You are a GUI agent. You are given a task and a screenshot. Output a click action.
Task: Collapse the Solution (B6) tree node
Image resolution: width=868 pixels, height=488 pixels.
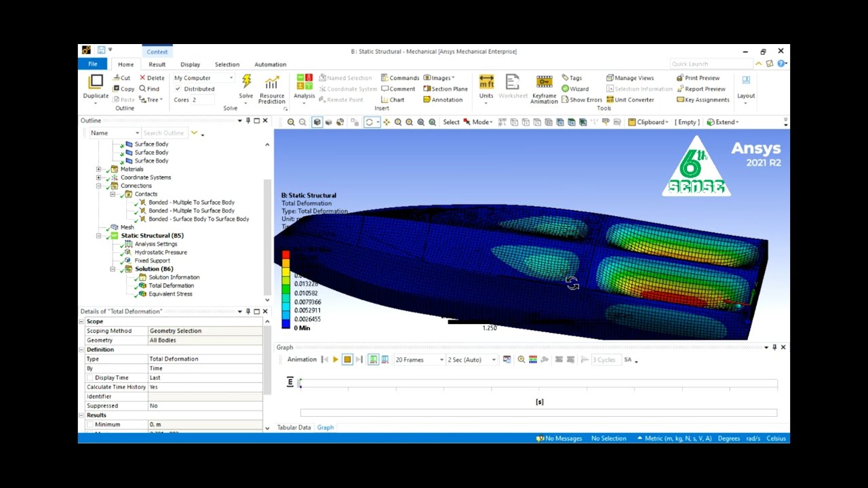click(113, 269)
